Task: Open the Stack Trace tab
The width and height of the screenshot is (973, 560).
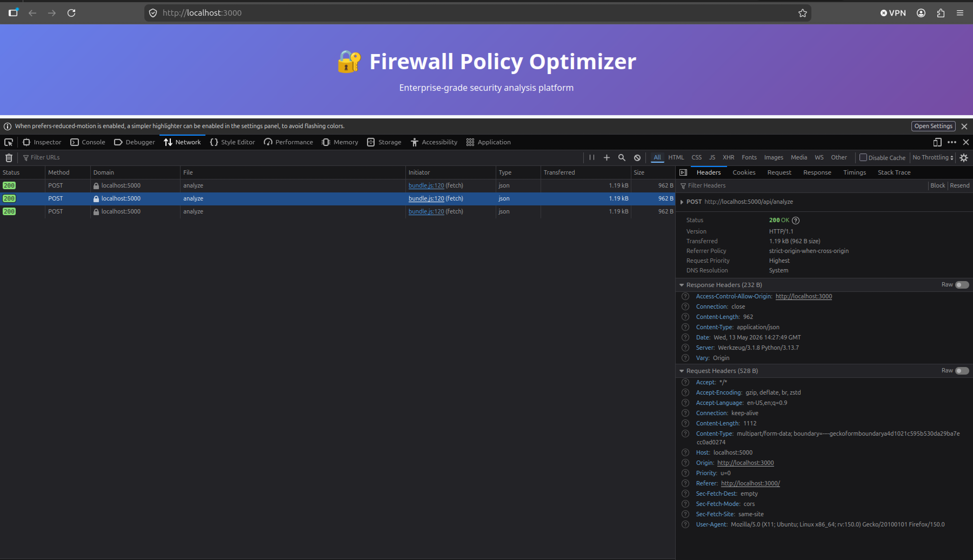Action: click(x=894, y=172)
